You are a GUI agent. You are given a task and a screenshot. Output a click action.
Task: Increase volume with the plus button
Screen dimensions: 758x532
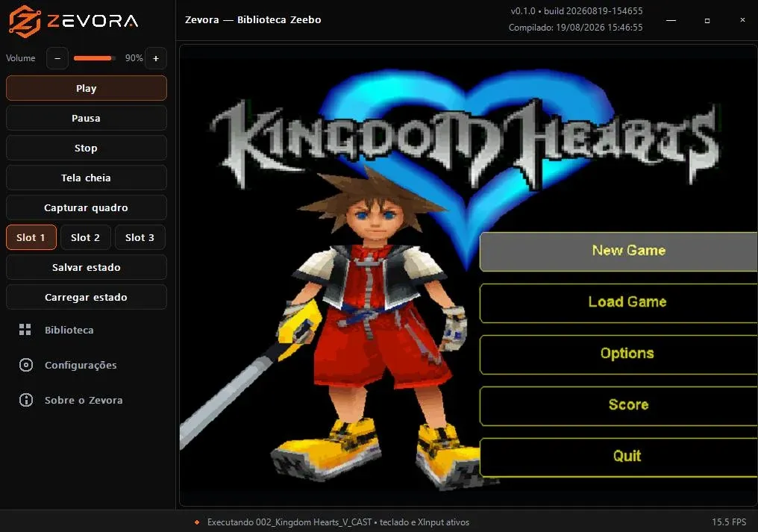point(156,58)
